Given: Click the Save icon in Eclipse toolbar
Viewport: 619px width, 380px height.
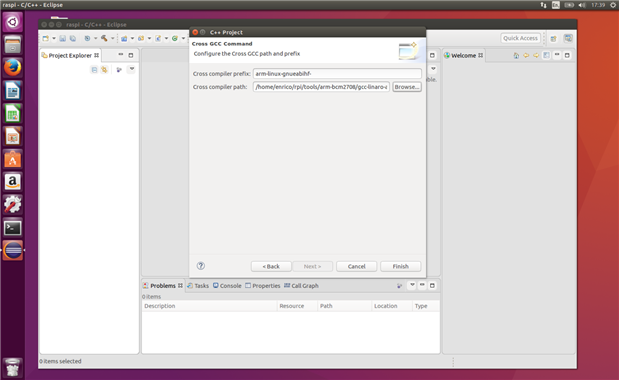Looking at the screenshot, I should coord(62,38).
